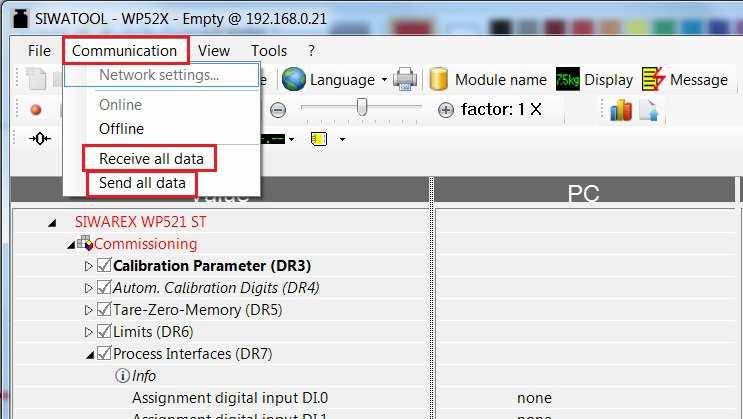
Task: Click the red record dot icon
Action: (x=36, y=110)
